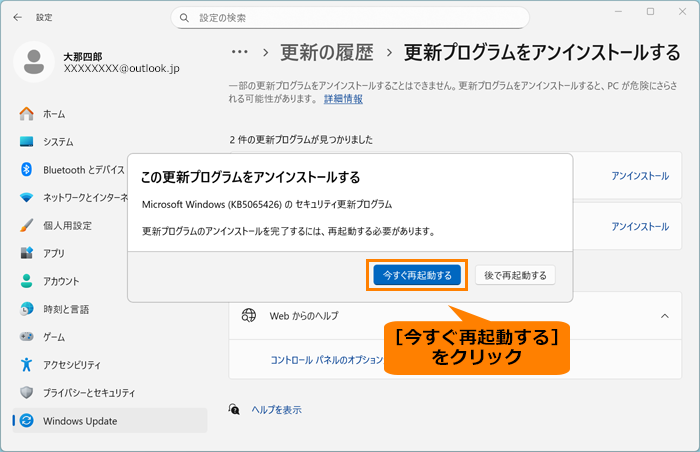
Task: Open コントロール パネルのオプション link
Action: coord(327,360)
